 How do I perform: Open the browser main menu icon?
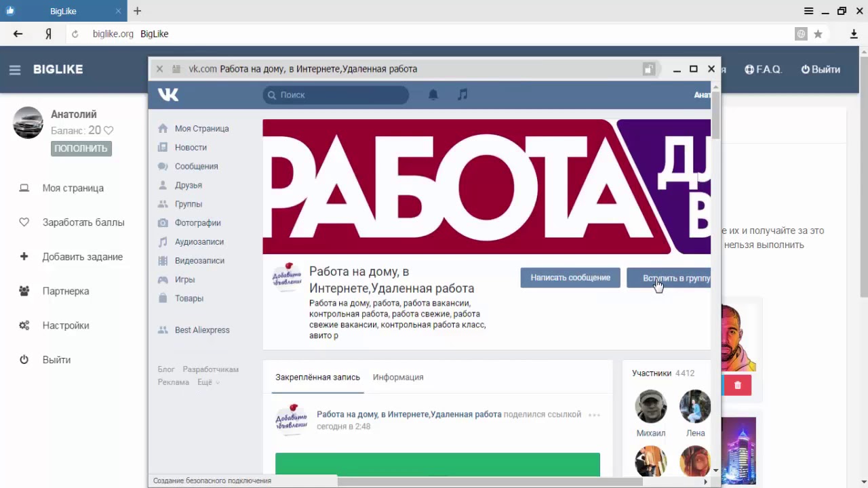(x=808, y=11)
